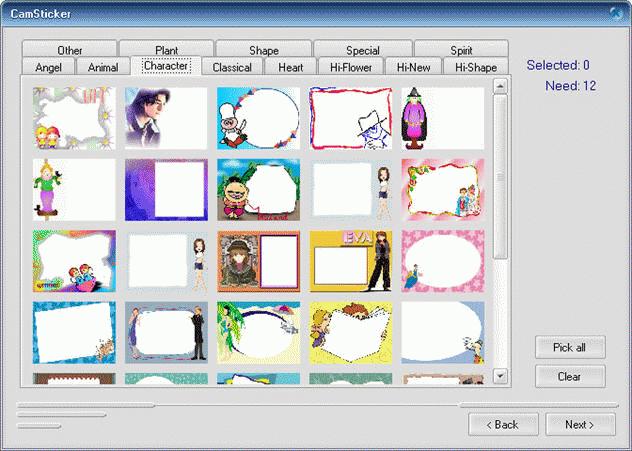
Task: Select the Spirit tab
Action: [x=461, y=50]
